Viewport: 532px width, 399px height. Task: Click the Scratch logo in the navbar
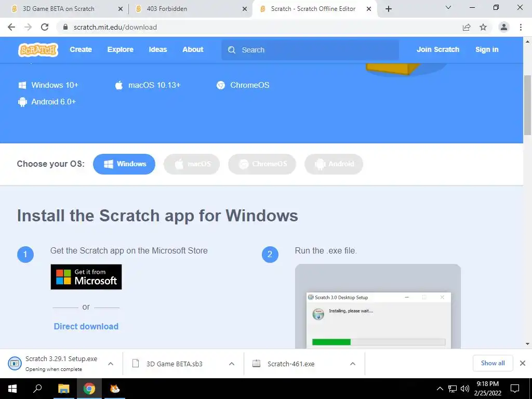point(38,50)
